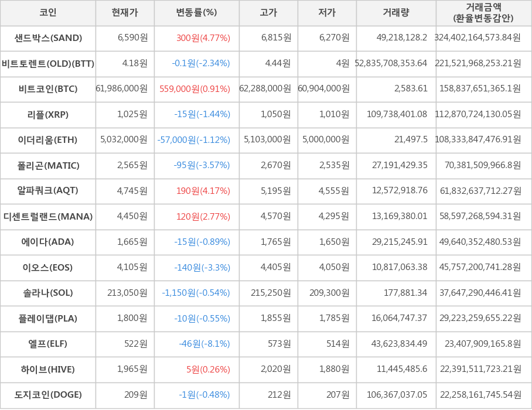Click EOS trade amount 45,757,200,741.28원
Image resolution: width=532 pixels, height=410 pixels.
480,267
